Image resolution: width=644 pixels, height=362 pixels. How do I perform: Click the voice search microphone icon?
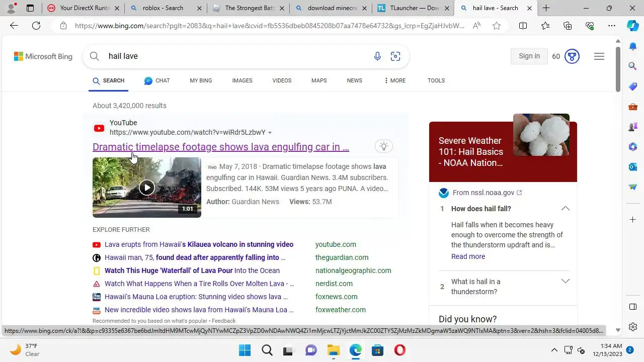(377, 56)
